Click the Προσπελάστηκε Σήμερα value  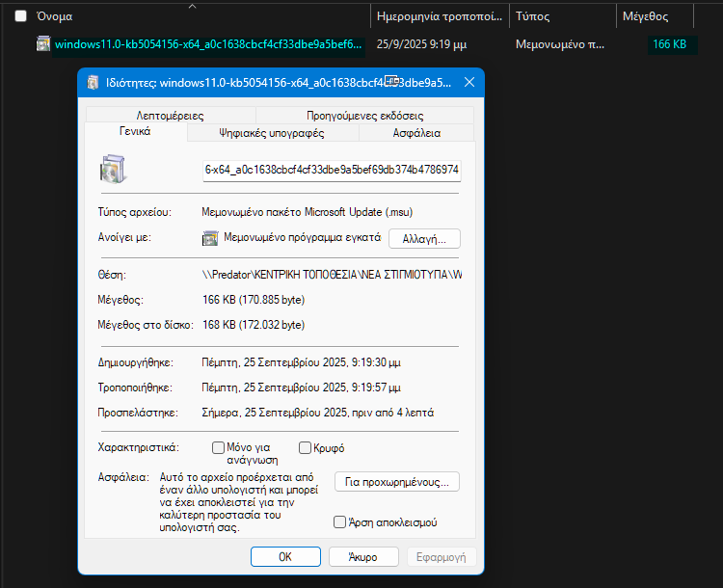point(318,413)
